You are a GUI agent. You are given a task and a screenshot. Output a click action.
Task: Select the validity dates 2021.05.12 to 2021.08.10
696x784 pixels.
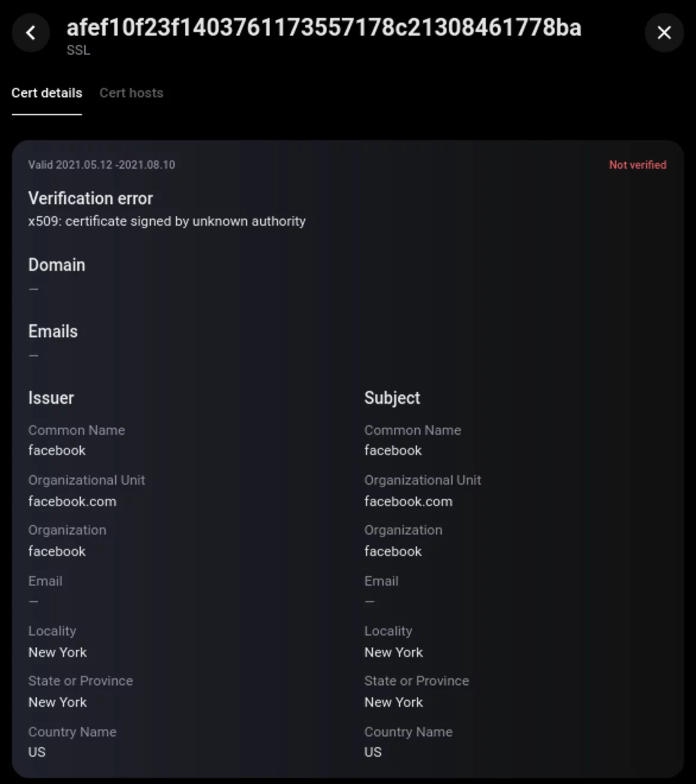(x=102, y=165)
